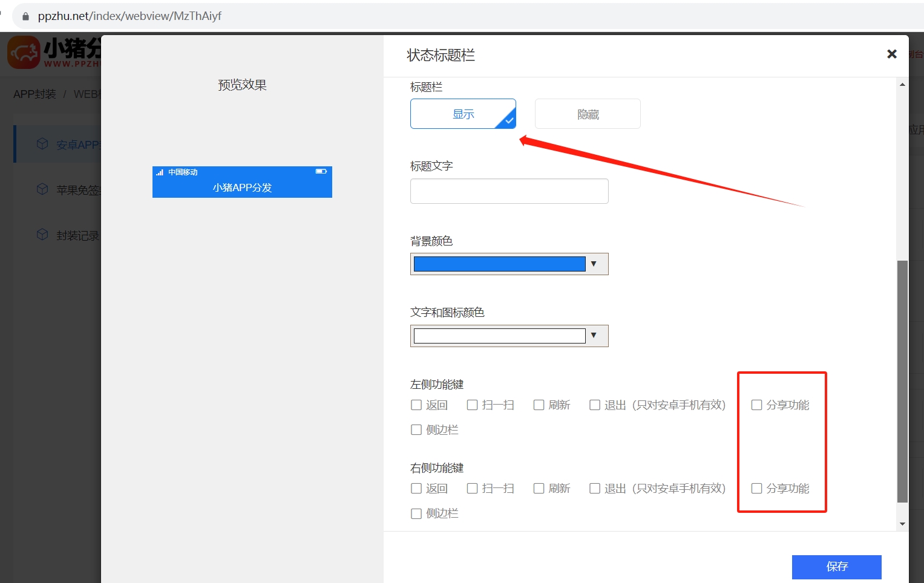Check the left 扫一扫 option
Screen dimensions: 924x583
click(x=473, y=405)
